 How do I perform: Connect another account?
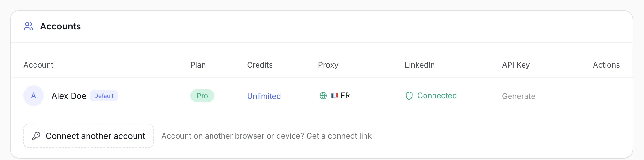click(88, 136)
